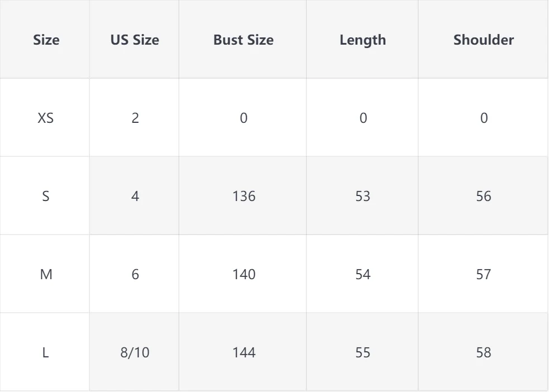Click the shoulder value 58 cell
The width and height of the screenshot is (549, 392).
click(484, 353)
